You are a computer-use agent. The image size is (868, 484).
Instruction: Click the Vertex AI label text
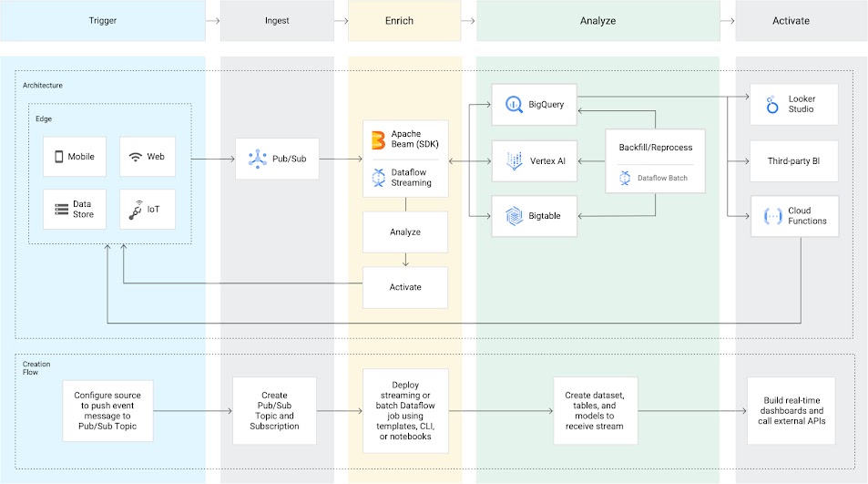pyautogui.click(x=547, y=161)
